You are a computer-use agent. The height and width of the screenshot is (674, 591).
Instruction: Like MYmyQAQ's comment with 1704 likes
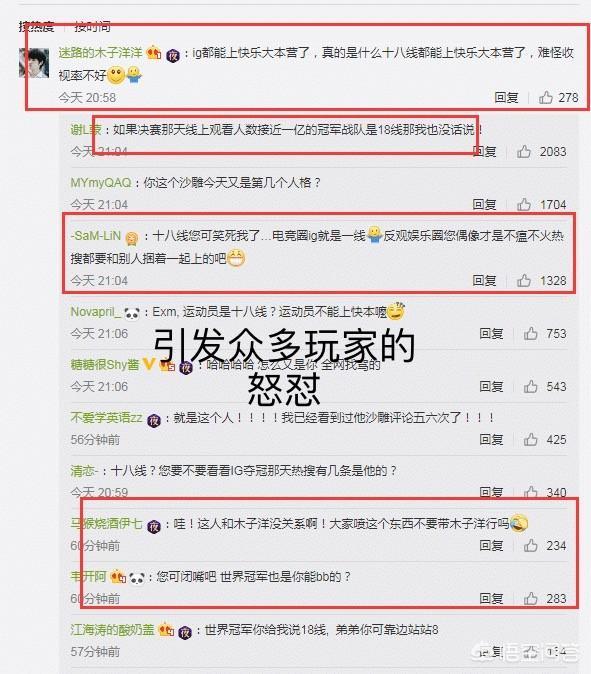(524, 204)
